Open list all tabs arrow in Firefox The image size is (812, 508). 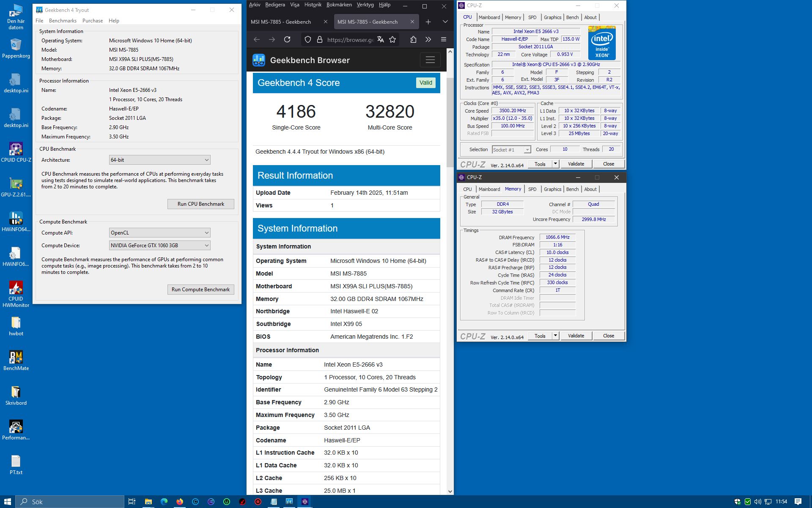pos(445,22)
